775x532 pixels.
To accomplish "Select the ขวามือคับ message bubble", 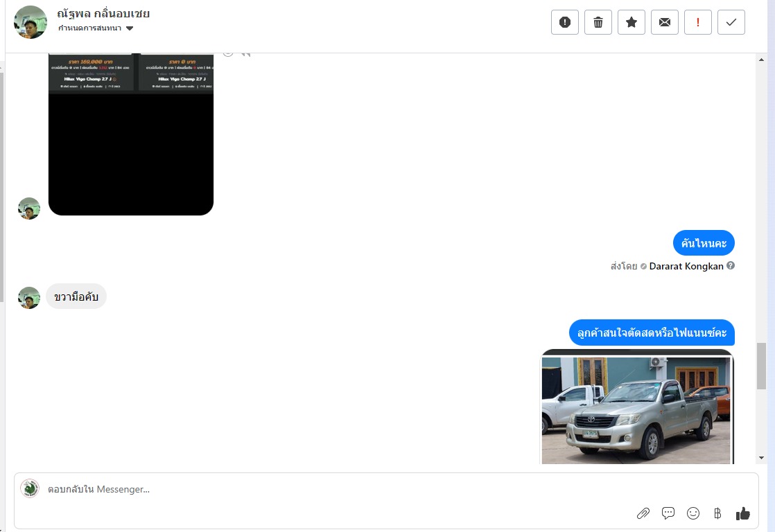I will tap(76, 296).
